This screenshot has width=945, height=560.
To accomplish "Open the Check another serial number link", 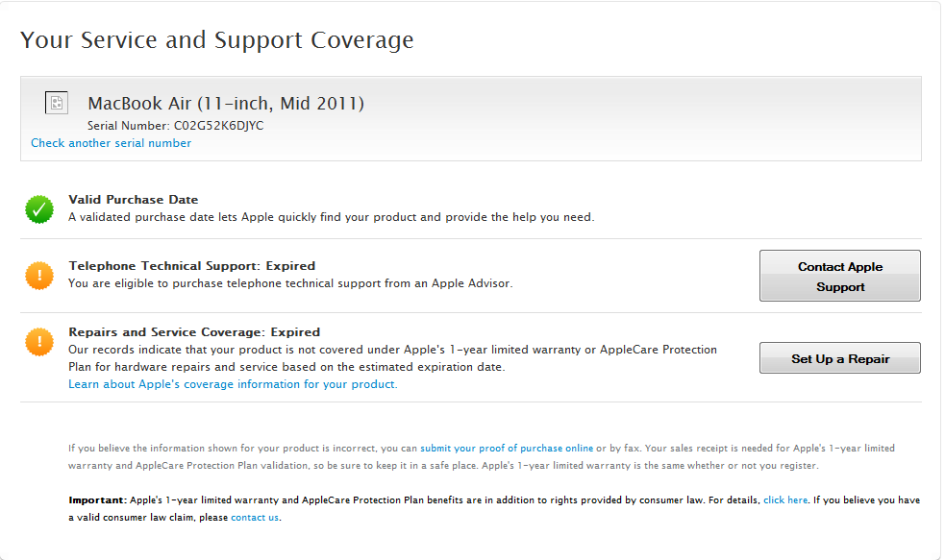I will point(111,143).
